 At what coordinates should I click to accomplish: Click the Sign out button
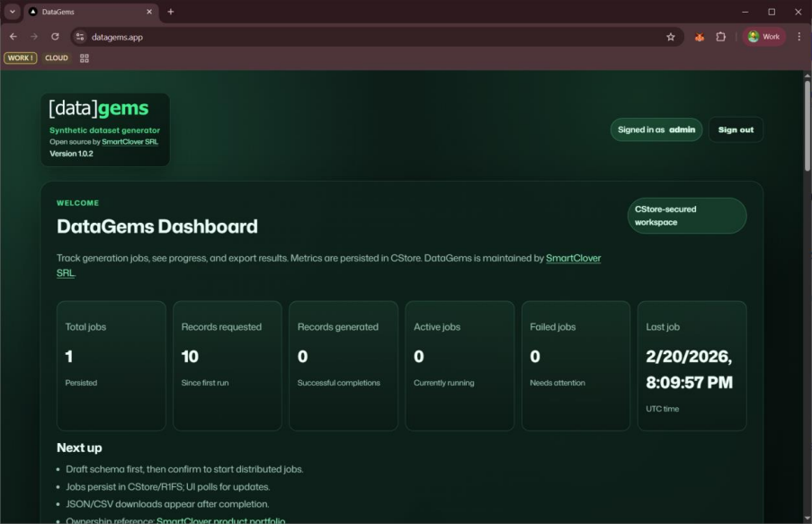point(736,129)
